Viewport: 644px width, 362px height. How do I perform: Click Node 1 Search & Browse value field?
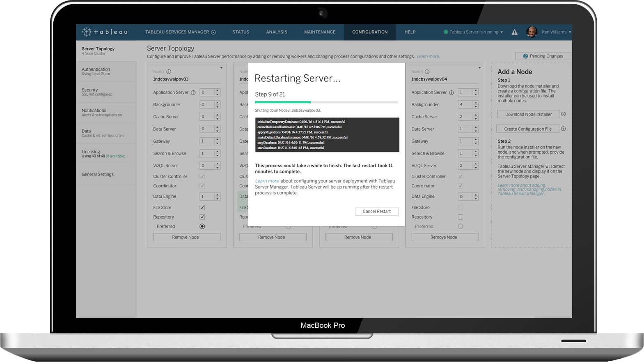[x=207, y=153]
